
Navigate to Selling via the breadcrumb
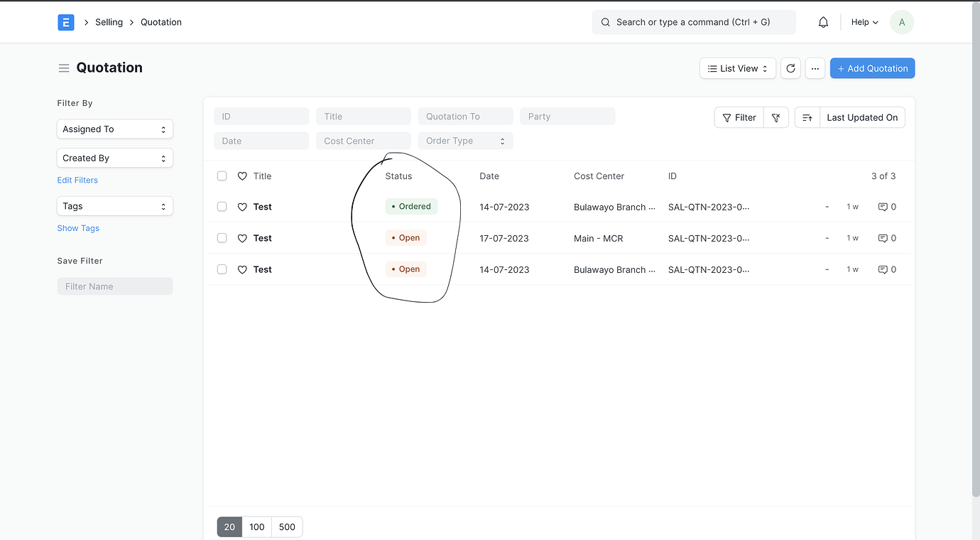tap(109, 22)
